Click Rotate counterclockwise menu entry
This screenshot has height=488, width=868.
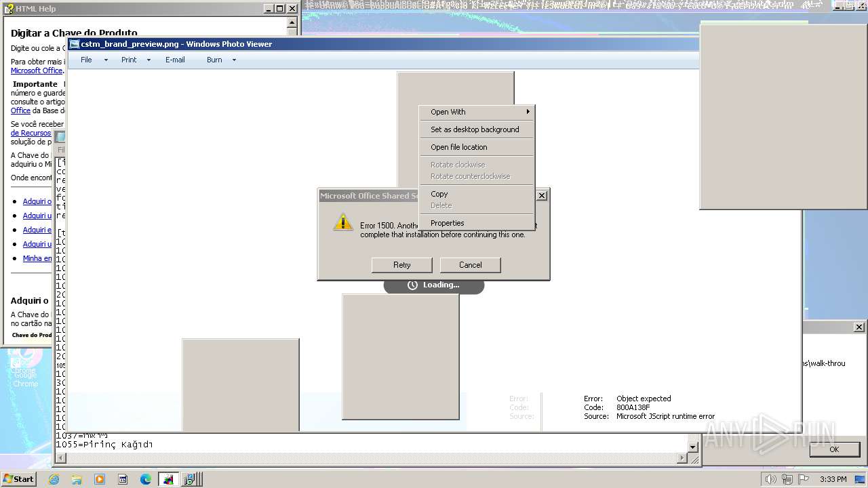pos(477,176)
